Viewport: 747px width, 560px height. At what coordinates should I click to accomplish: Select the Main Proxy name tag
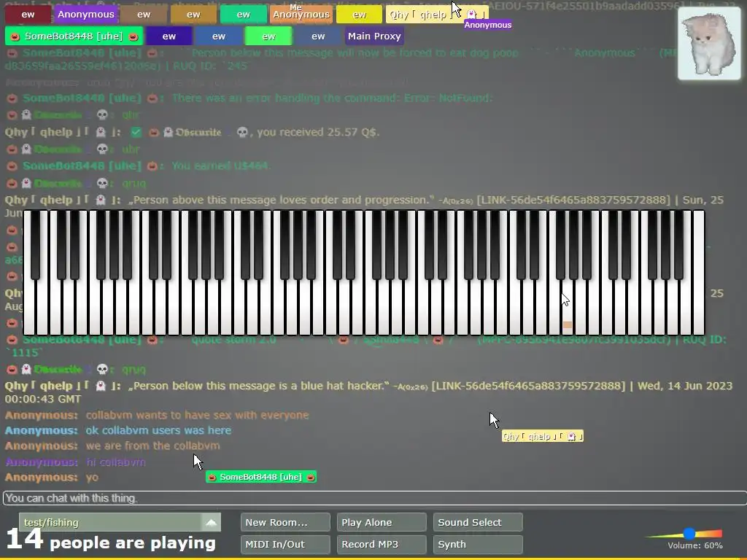tap(374, 36)
